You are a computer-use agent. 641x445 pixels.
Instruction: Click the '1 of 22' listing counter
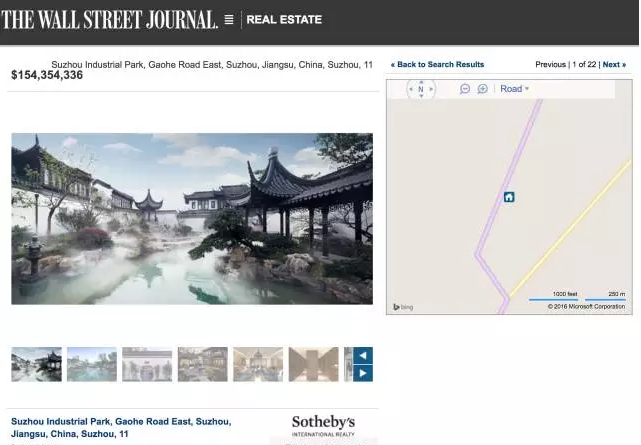(584, 65)
